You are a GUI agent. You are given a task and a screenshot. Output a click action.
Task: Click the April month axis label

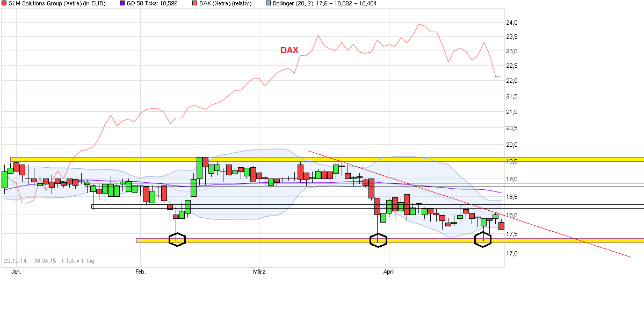(388, 272)
